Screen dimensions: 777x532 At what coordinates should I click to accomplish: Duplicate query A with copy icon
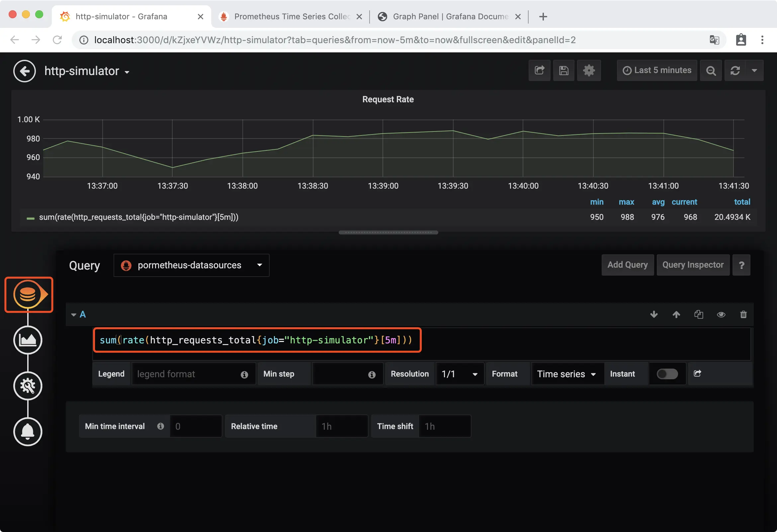coord(698,314)
